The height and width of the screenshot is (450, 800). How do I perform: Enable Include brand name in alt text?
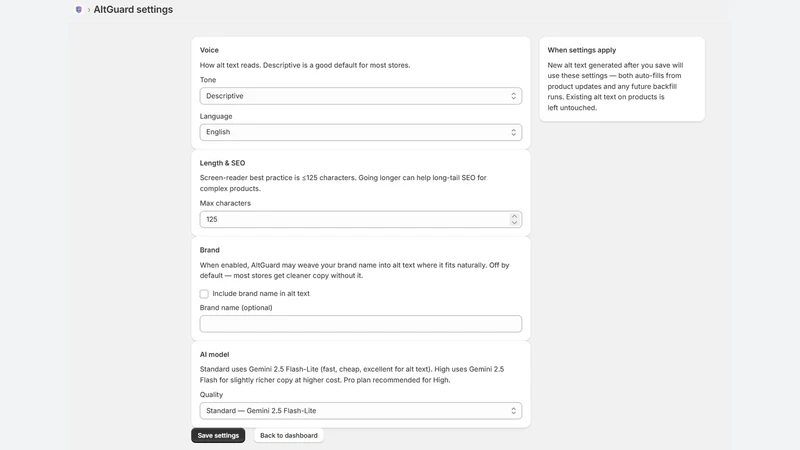tap(204, 294)
